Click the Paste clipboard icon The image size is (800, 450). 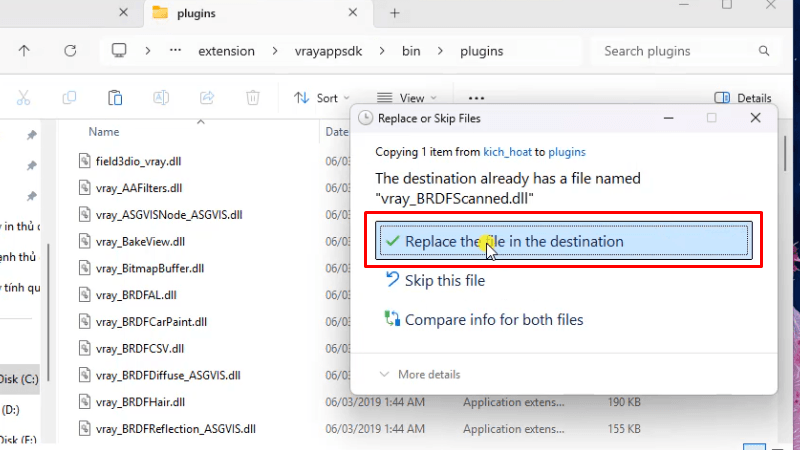coord(115,98)
